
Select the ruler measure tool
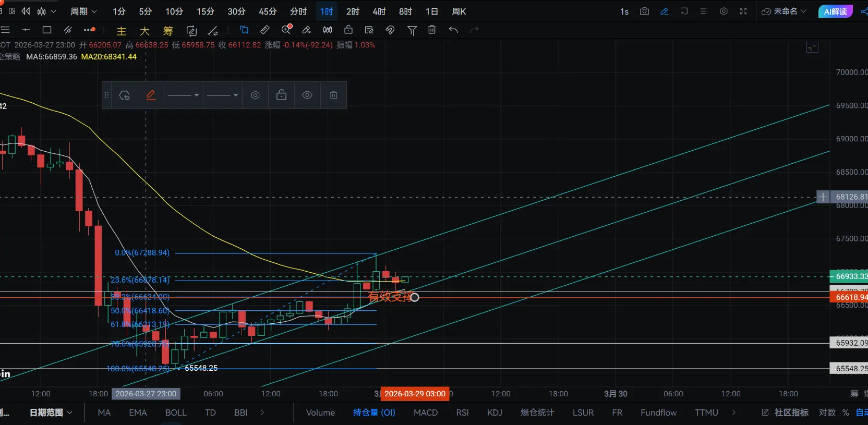coord(265,30)
